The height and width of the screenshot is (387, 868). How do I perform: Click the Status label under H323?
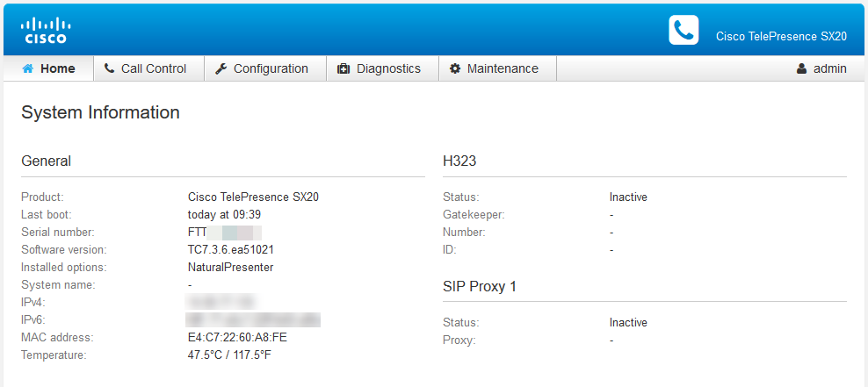click(461, 197)
